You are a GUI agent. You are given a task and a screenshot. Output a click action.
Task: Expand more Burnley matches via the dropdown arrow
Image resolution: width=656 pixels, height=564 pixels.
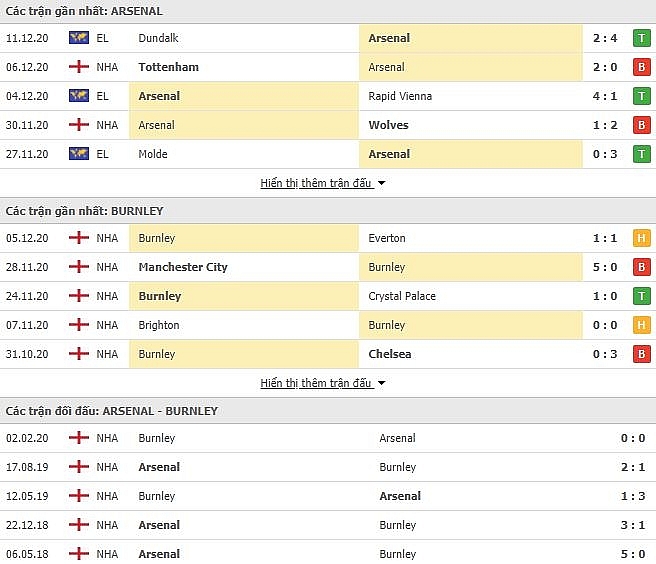click(x=382, y=384)
